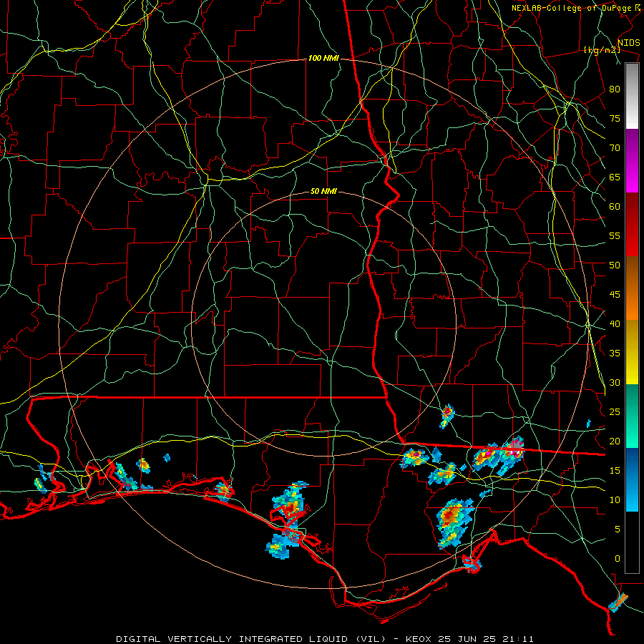This screenshot has height=644, width=644.
Task: Pick the "40" scale value
Action: 615,324
